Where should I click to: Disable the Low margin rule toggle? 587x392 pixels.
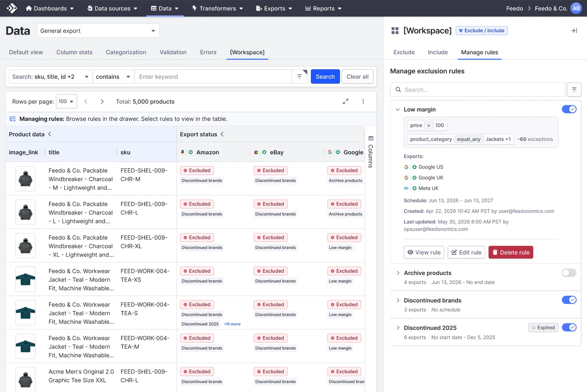tap(569, 109)
